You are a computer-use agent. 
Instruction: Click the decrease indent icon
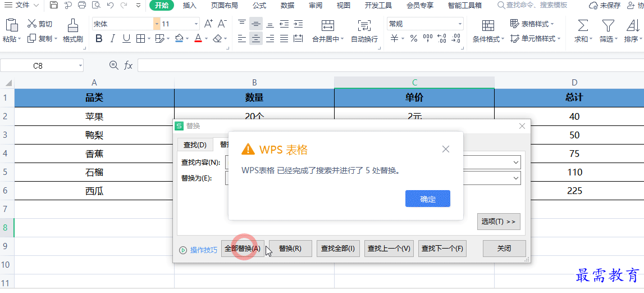[x=284, y=24]
